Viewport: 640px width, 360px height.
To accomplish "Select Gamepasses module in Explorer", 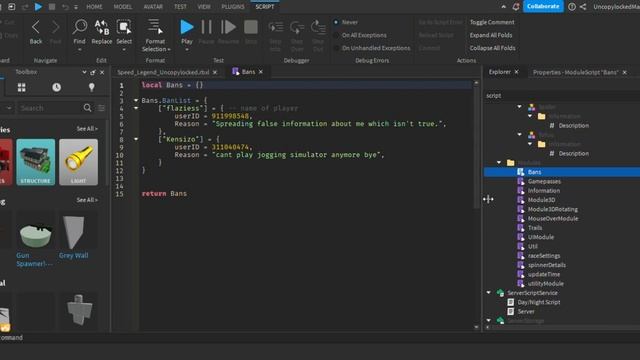I will [544, 181].
